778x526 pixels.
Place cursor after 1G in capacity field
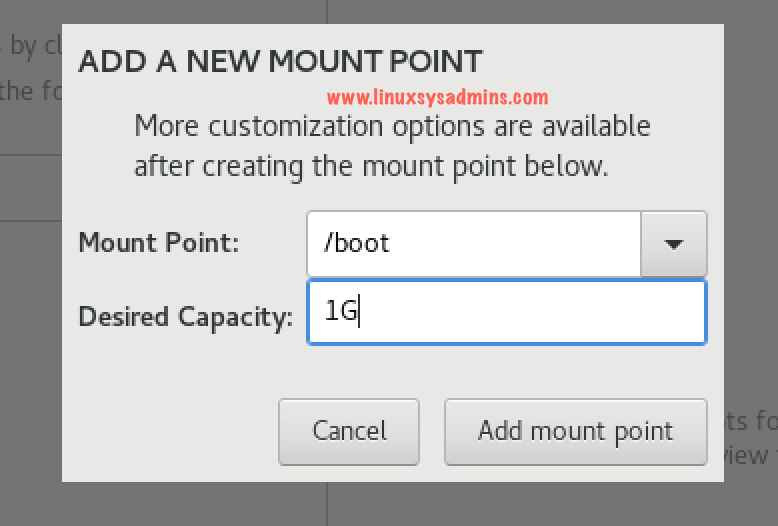[x=358, y=312]
